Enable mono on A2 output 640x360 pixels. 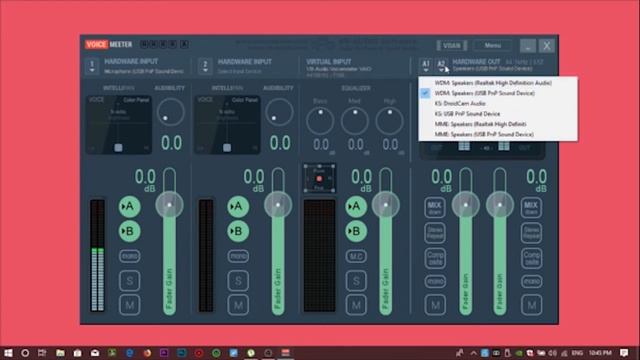[x=531, y=281]
